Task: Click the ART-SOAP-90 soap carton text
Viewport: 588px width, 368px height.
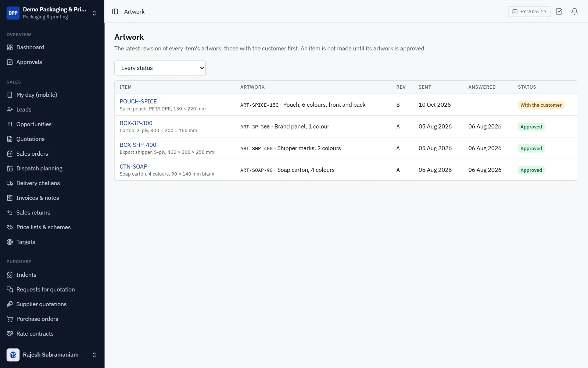Action: 287,170
